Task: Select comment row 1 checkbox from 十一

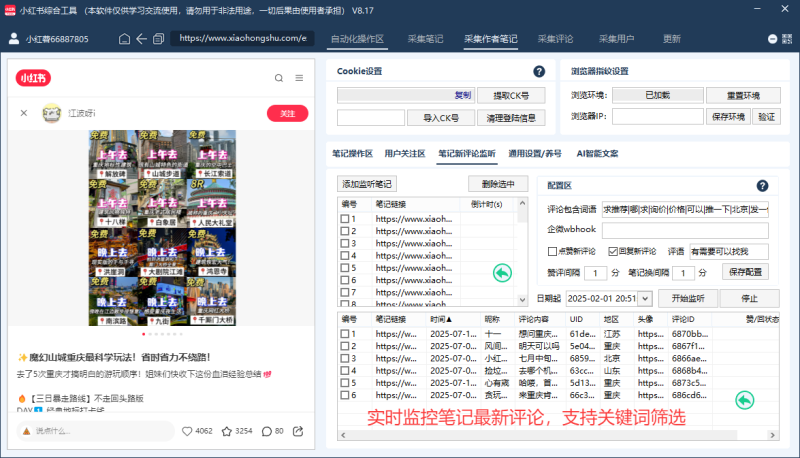Action: 345,334
